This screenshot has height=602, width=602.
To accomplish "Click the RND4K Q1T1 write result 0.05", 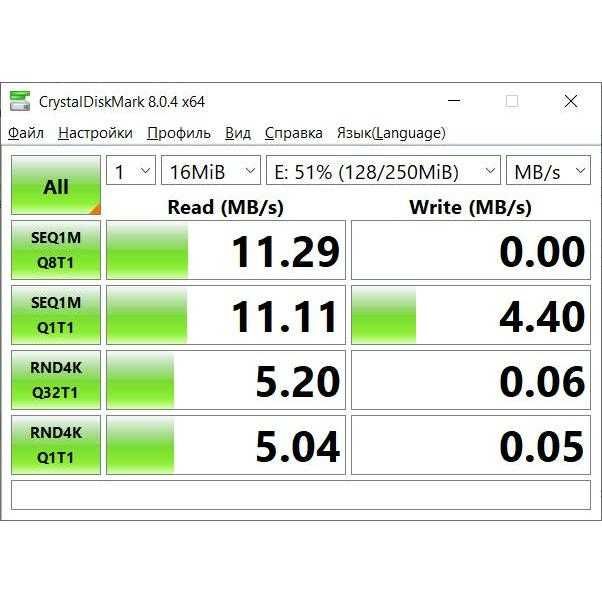I will click(x=471, y=445).
